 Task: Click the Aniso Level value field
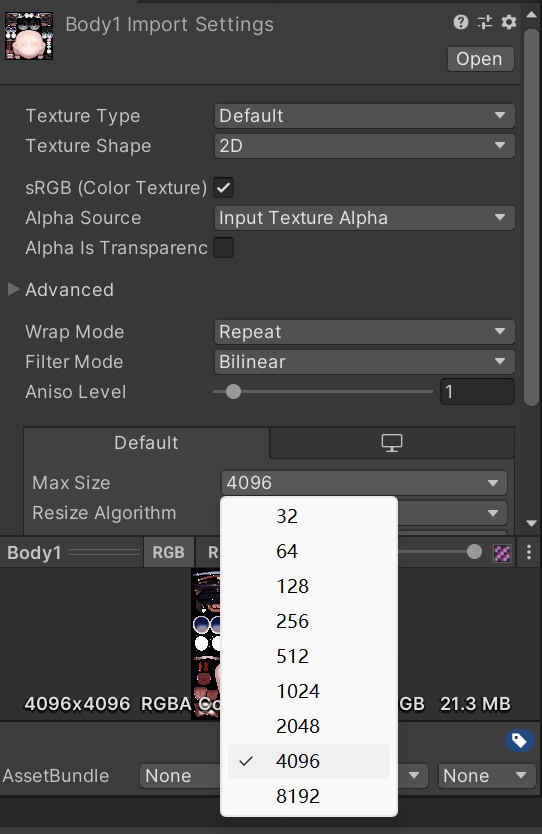[477, 392]
